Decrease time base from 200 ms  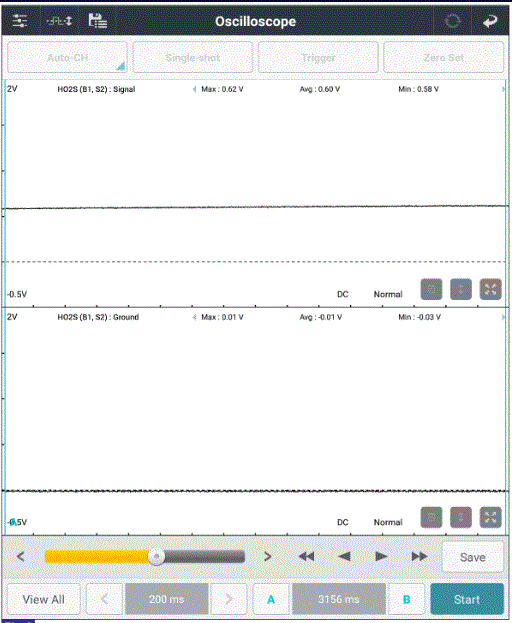[104, 599]
